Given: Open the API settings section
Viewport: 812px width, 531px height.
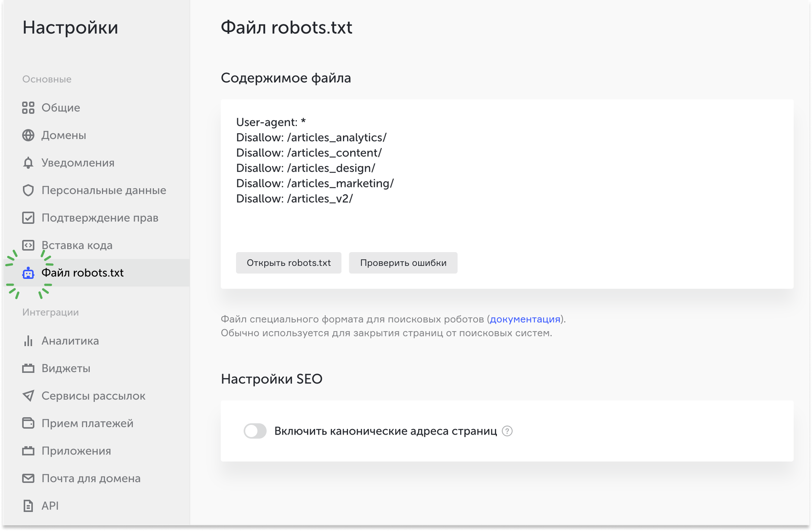Looking at the screenshot, I should click(x=96, y=506).
